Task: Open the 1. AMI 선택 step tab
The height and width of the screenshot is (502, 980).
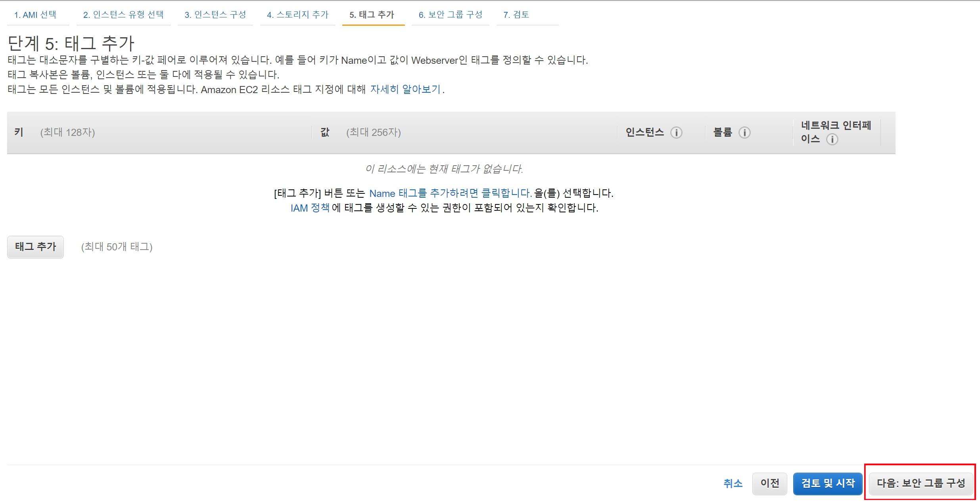Action: pyautogui.click(x=35, y=15)
